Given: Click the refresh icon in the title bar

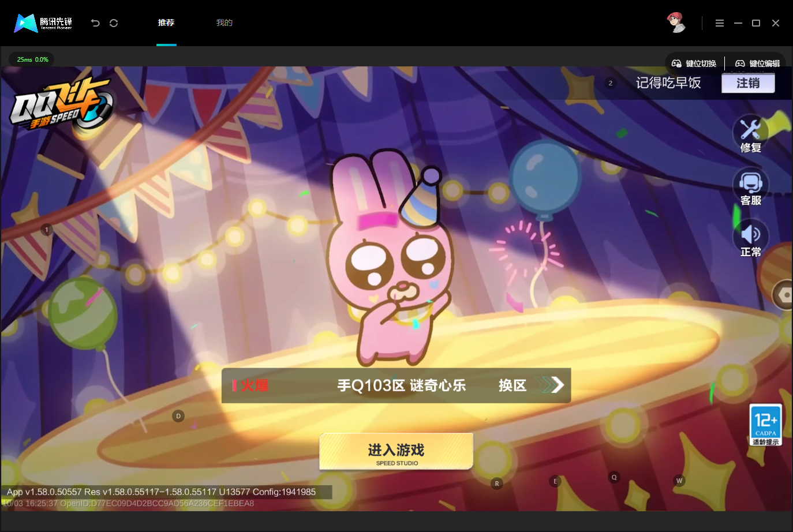Looking at the screenshot, I should [114, 23].
